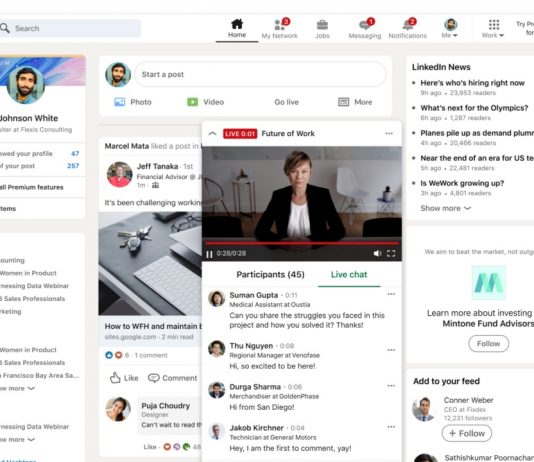Open the Jobs page
The width and height of the screenshot is (534, 462).
click(x=322, y=29)
